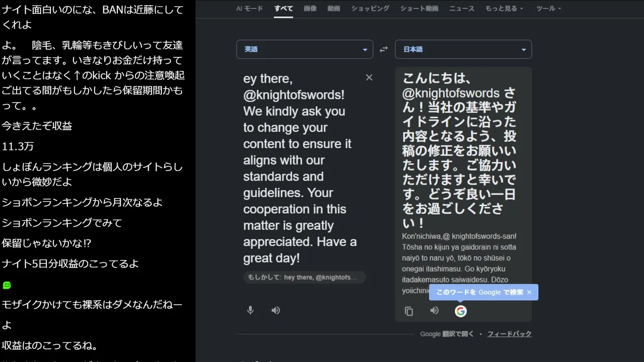Click the green emoji in chat
Image resolution: width=644 pixels, height=362 pixels.
tap(7, 285)
